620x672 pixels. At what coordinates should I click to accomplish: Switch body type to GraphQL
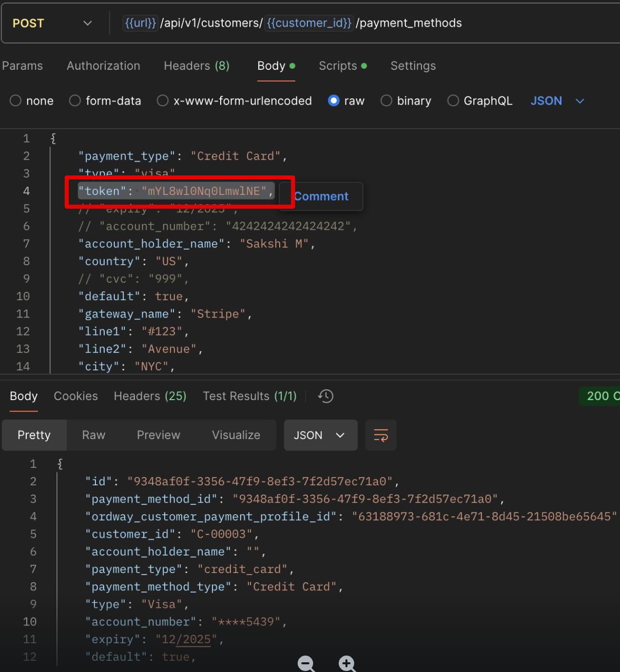[x=453, y=101]
